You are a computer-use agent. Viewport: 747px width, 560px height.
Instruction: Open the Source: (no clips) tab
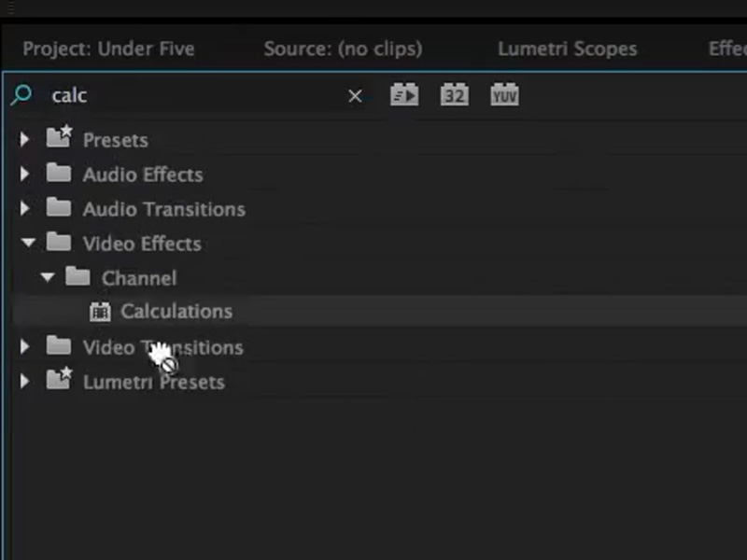[343, 49]
